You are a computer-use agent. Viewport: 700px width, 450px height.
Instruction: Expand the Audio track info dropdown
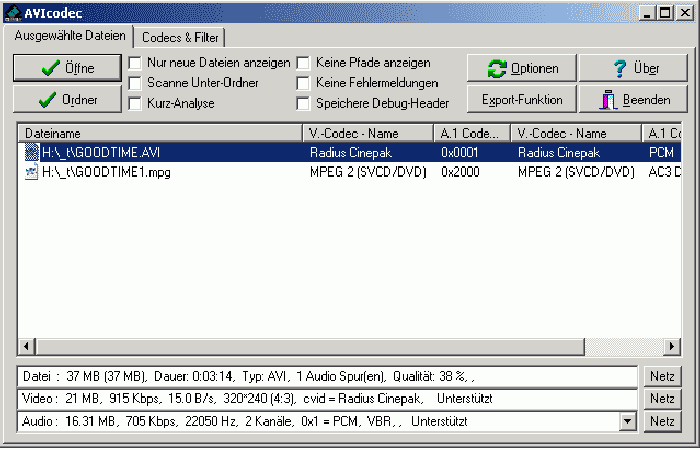[x=628, y=422]
